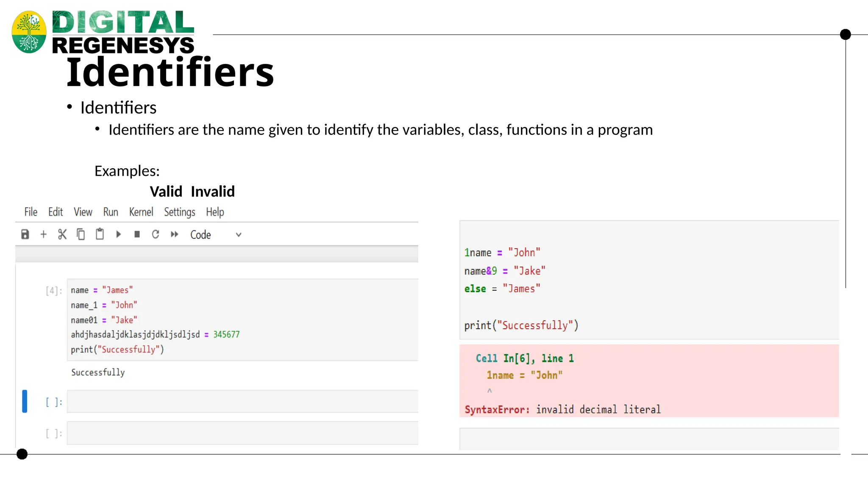Screen dimensions: 868x488
Task: Click the Valid column heading
Action: (x=166, y=191)
